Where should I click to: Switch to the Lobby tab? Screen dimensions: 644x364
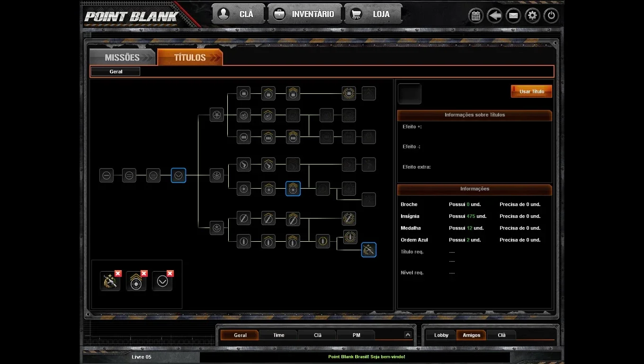(x=441, y=335)
